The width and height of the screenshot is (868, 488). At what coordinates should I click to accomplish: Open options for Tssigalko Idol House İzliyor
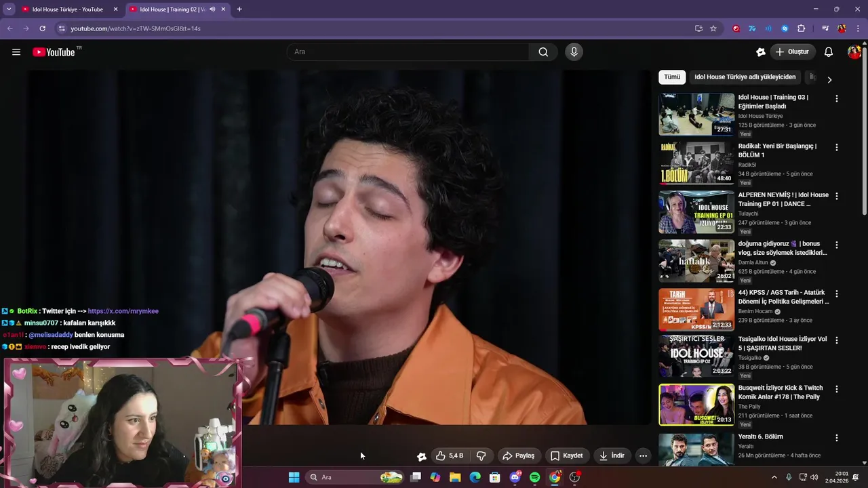[836, 340]
